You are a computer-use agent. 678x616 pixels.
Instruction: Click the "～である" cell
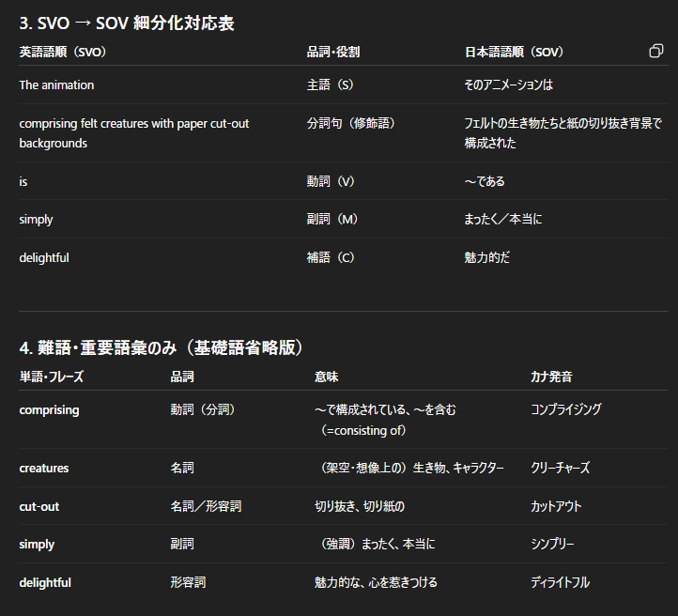485,181
